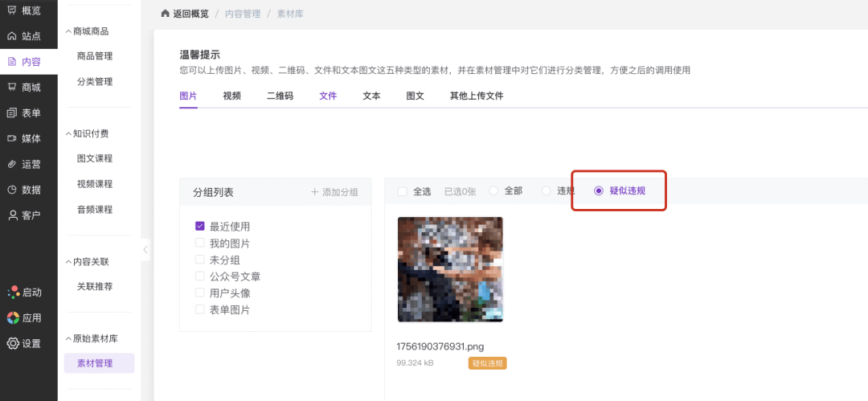
Task: Click the 概览 icon in the black sidebar
Action: [x=12, y=10]
